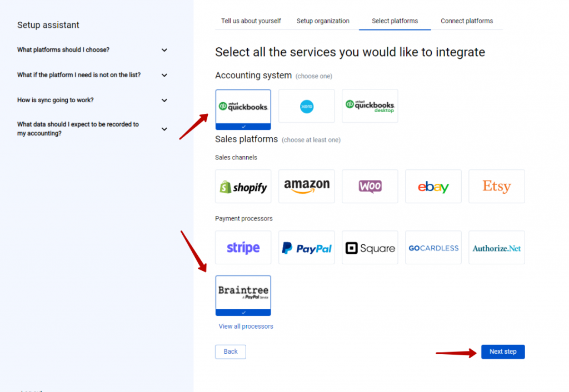569x392 pixels.
Task: Deselect the checked QuickBooks Online tile
Action: 243,109
